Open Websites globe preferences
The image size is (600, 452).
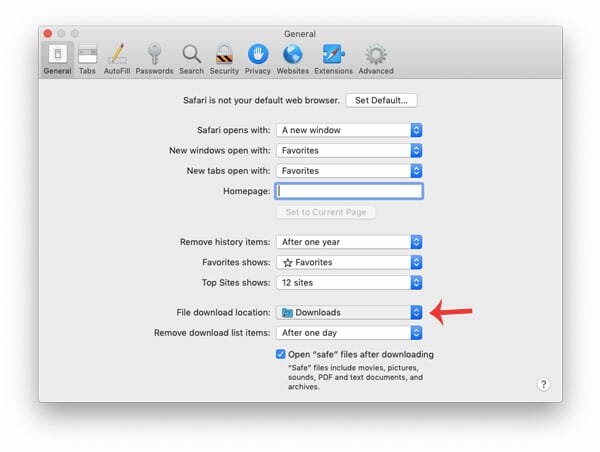click(292, 59)
